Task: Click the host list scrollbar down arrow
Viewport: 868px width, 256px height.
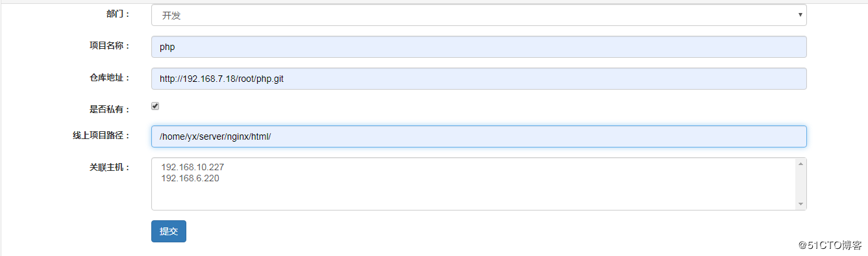Action: [x=800, y=204]
